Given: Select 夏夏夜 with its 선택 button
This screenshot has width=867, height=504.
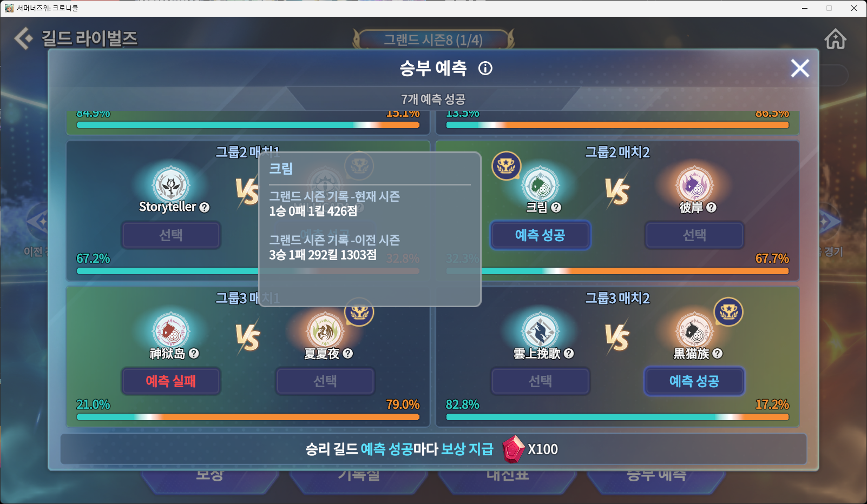Looking at the screenshot, I should (325, 381).
